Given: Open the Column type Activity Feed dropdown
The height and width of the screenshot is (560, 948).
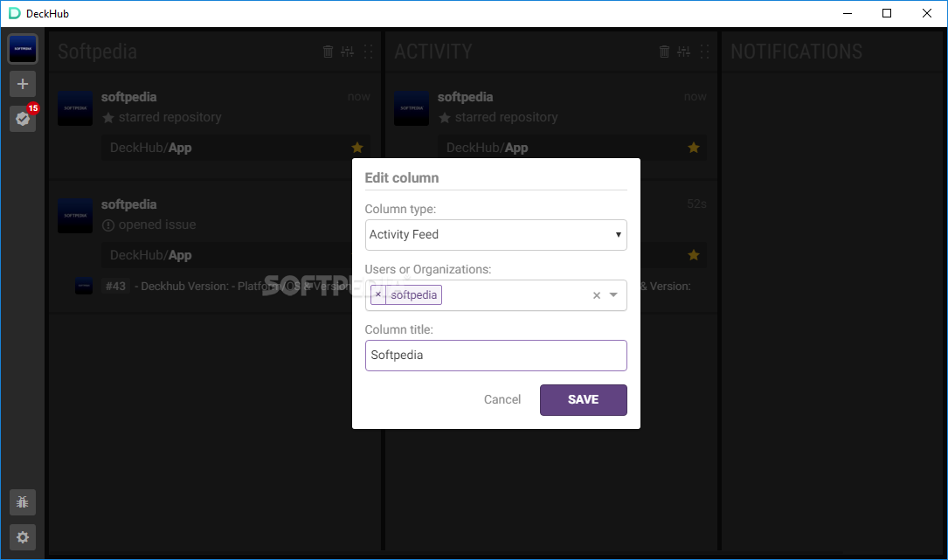Looking at the screenshot, I should (x=495, y=235).
